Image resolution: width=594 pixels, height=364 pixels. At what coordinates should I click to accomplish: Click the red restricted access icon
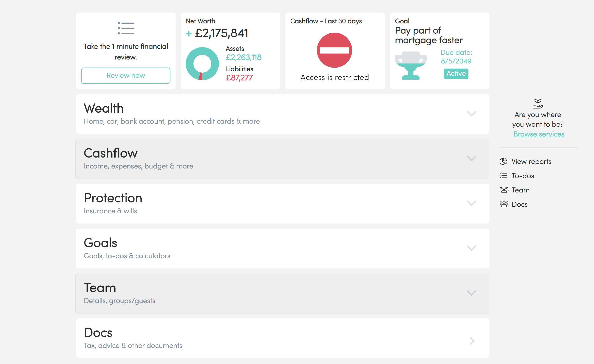tap(335, 50)
